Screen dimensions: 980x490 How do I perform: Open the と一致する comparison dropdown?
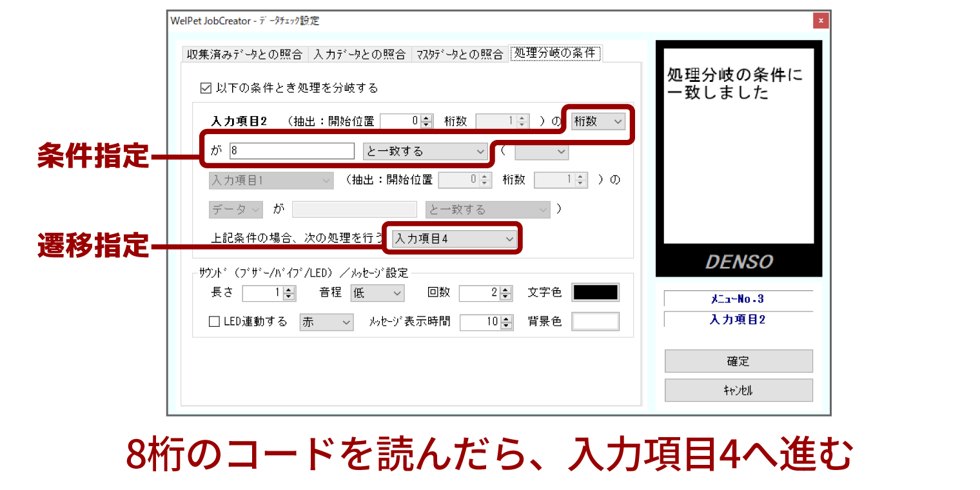(x=426, y=152)
